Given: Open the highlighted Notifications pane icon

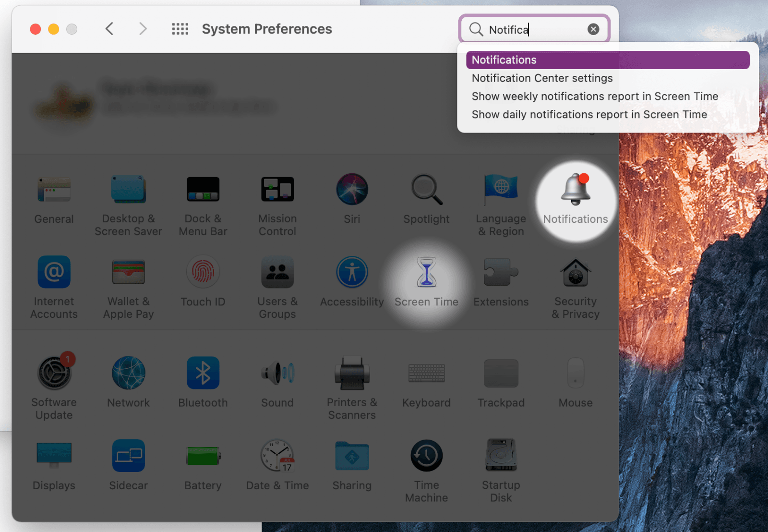Looking at the screenshot, I should coord(576,189).
